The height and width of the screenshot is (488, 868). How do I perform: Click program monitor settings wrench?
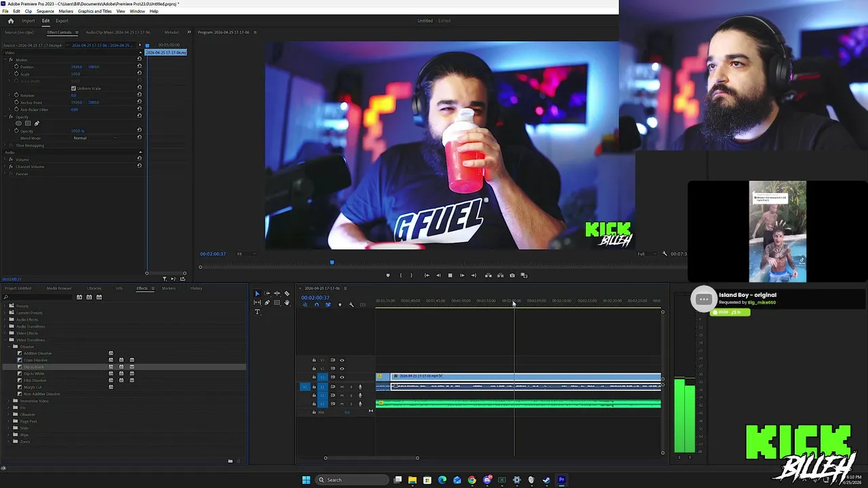click(x=665, y=253)
